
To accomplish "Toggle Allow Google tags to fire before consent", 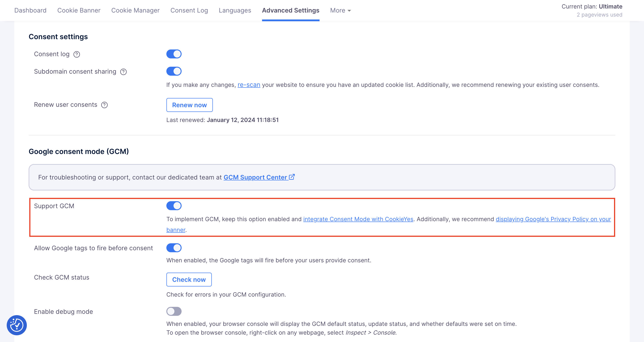I will coord(174,248).
